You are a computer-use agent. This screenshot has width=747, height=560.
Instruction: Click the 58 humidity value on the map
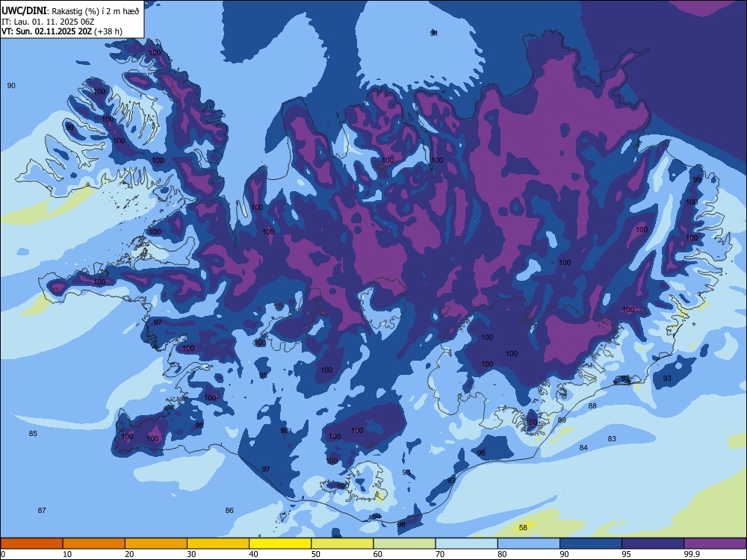pos(523,528)
